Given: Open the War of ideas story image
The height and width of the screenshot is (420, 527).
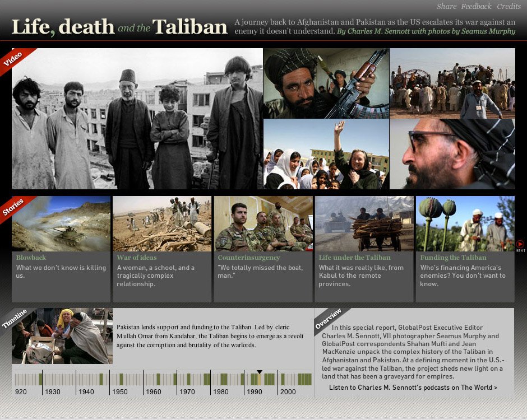Looking at the screenshot, I should tap(162, 223).
